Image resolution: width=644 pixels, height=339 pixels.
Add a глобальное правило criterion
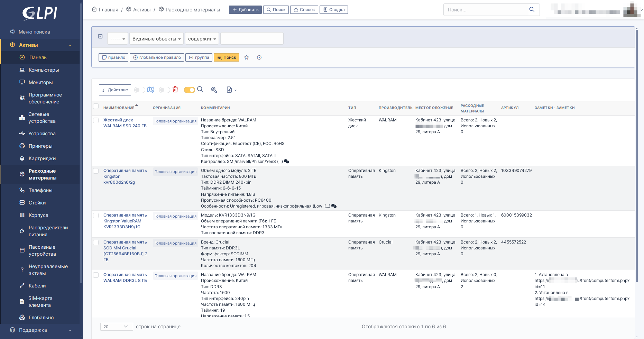[157, 57]
